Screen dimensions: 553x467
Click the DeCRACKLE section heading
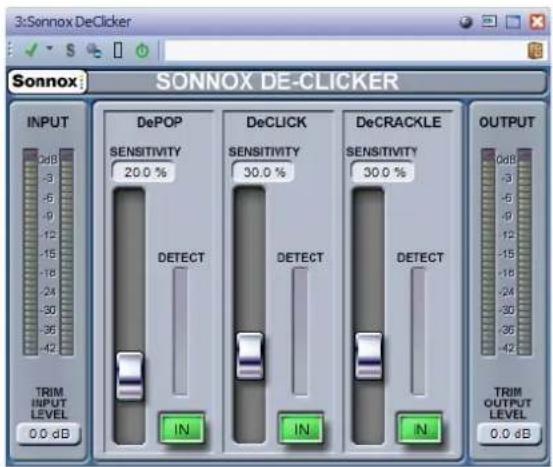coord(399,122)
